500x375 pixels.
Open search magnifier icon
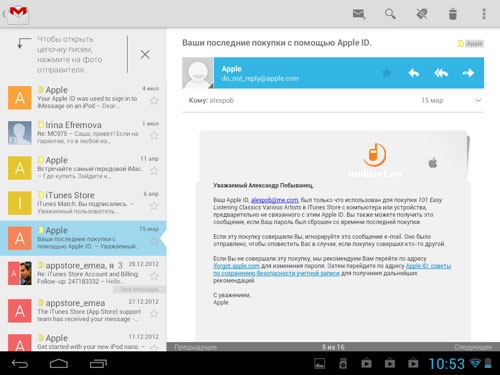pyautogui.click(x=390, y=14)
